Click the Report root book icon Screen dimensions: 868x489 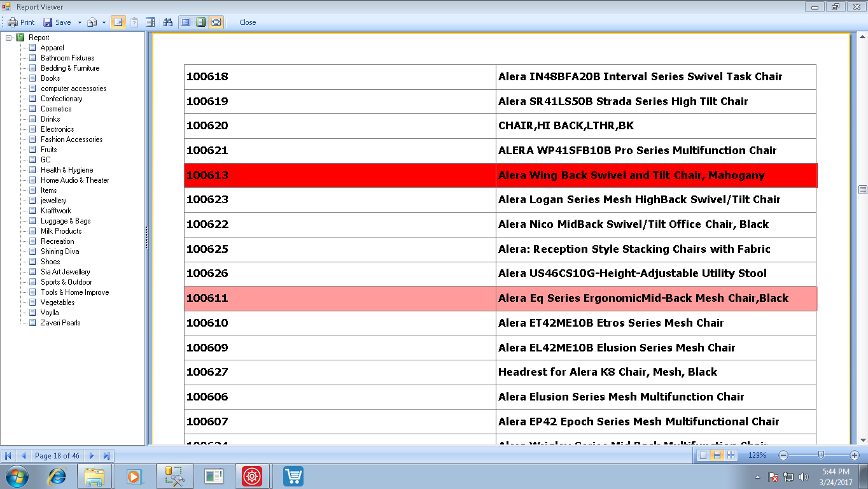pos(20,38)
